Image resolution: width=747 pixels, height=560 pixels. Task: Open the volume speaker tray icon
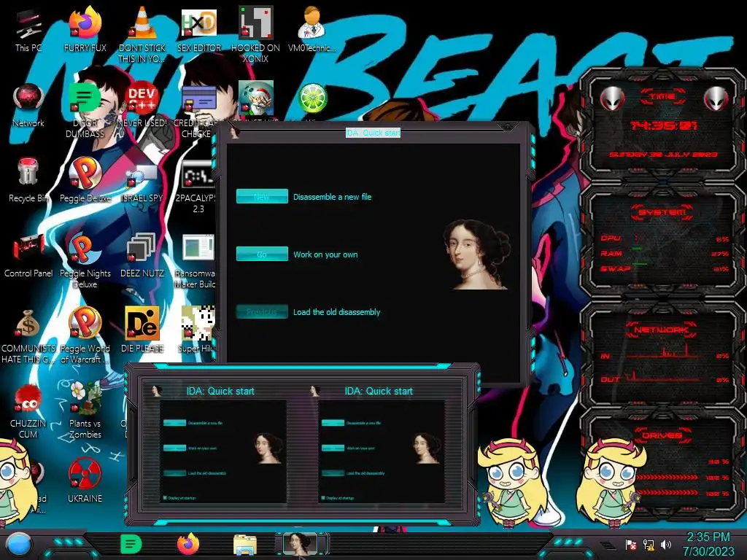(x=666, y=545)
